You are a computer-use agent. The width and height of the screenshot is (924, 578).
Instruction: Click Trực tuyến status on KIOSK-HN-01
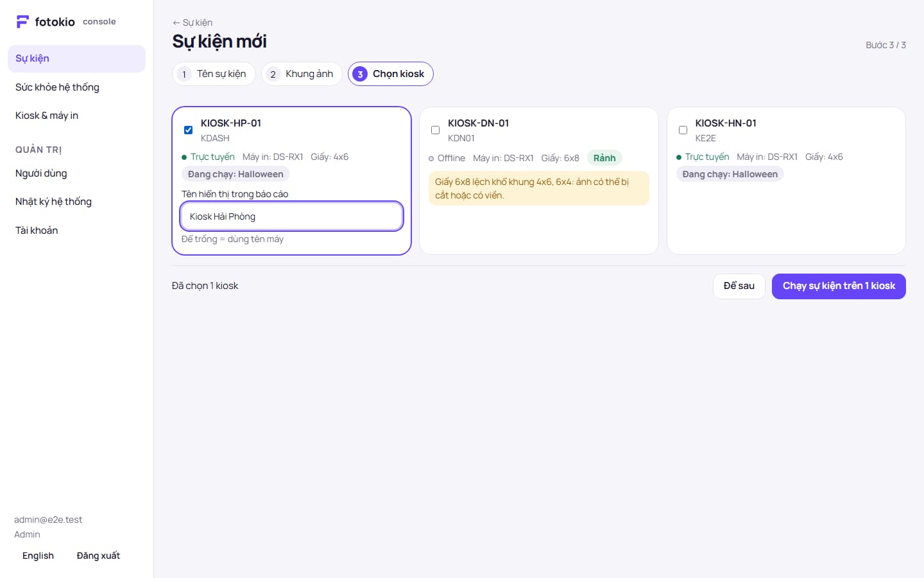coord(703,157)
